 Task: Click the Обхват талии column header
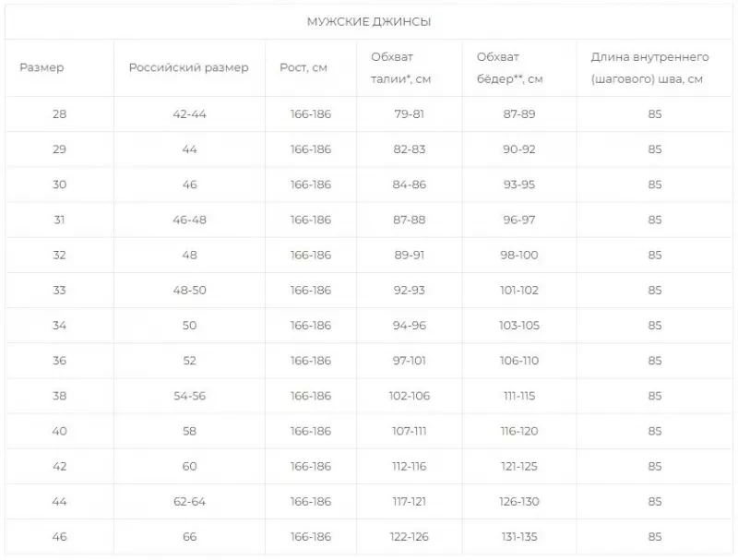[401, 68]
